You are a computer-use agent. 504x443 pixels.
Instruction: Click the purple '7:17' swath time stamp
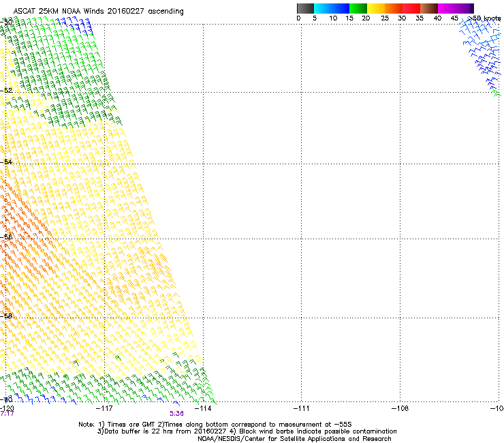(x=7, y=414)
